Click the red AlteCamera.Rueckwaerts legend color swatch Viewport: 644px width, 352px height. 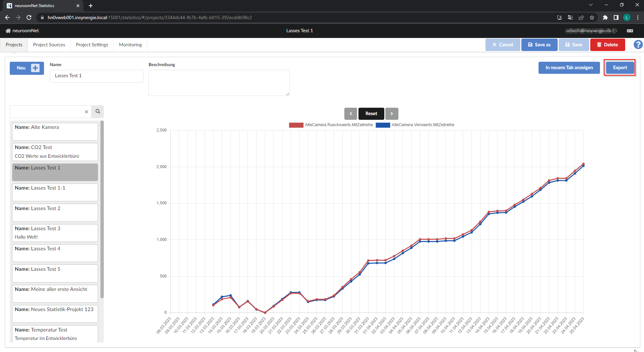[296, 124]
